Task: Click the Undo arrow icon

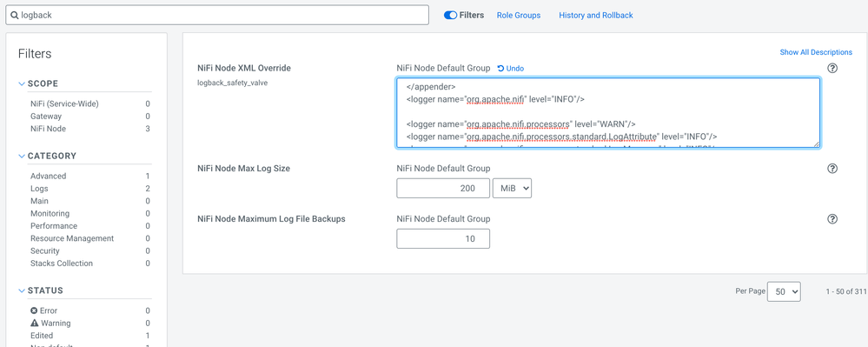Action: click(500, 68)
